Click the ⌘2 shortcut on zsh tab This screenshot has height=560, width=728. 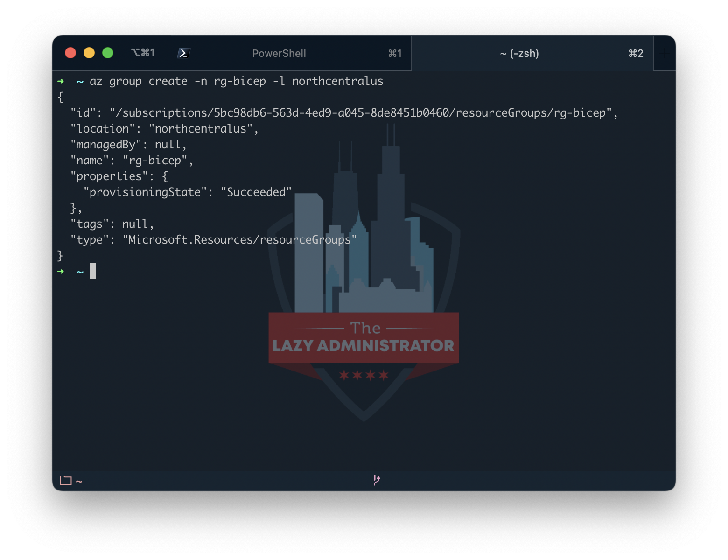(636, 53)
